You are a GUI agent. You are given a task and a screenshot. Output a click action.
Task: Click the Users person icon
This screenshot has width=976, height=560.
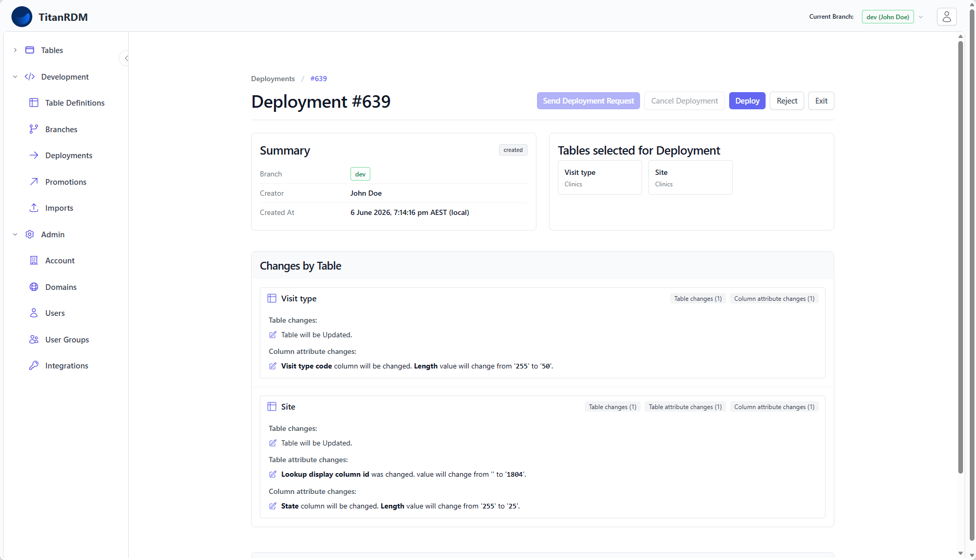[34, 313]
